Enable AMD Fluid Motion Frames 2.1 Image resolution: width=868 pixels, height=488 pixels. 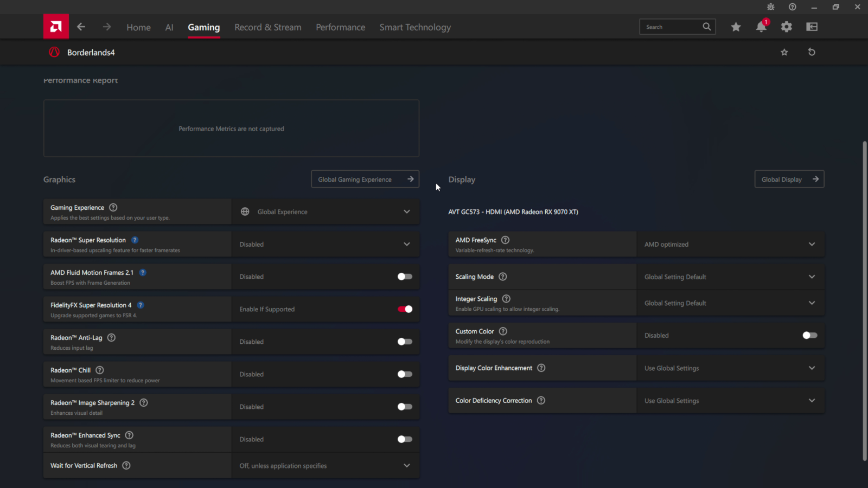pos(405,277)
